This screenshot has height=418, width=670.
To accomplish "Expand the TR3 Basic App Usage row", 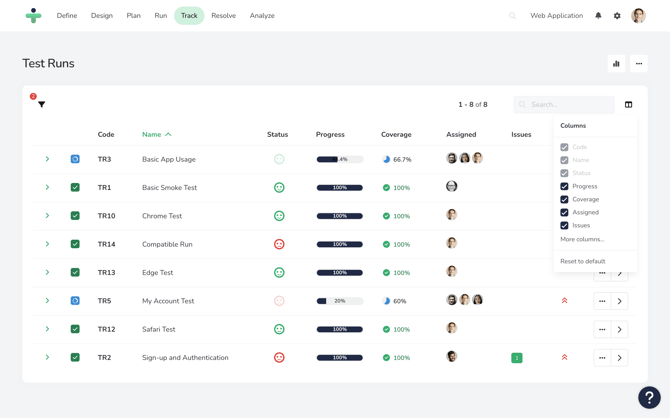I will coord(47,159).
